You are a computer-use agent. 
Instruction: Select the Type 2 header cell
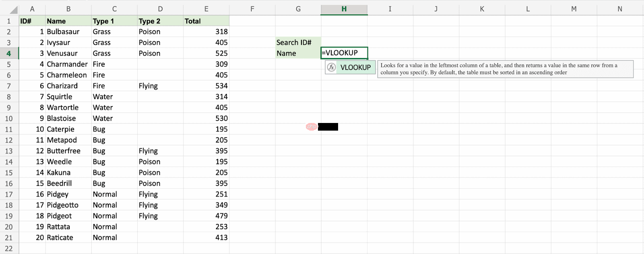pos(160,21)
